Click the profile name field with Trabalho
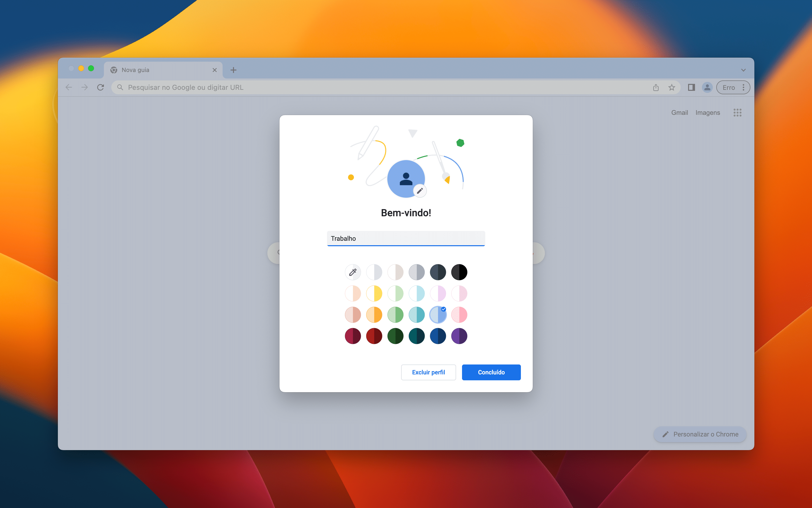This screenshot has height=508, width=812. (406, 238)
